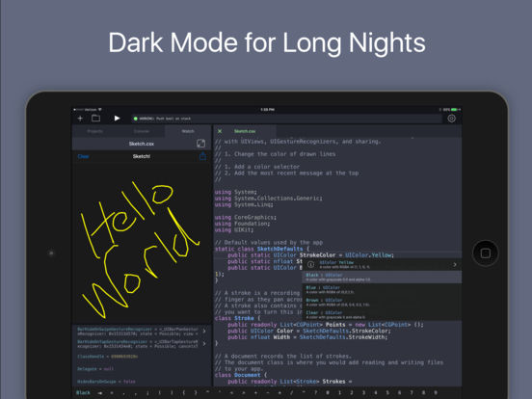Viewport: 532px width, 399px height.
Task: Tap Black suggestion in keyboard accessory bar
Action: tap(83, 392)
